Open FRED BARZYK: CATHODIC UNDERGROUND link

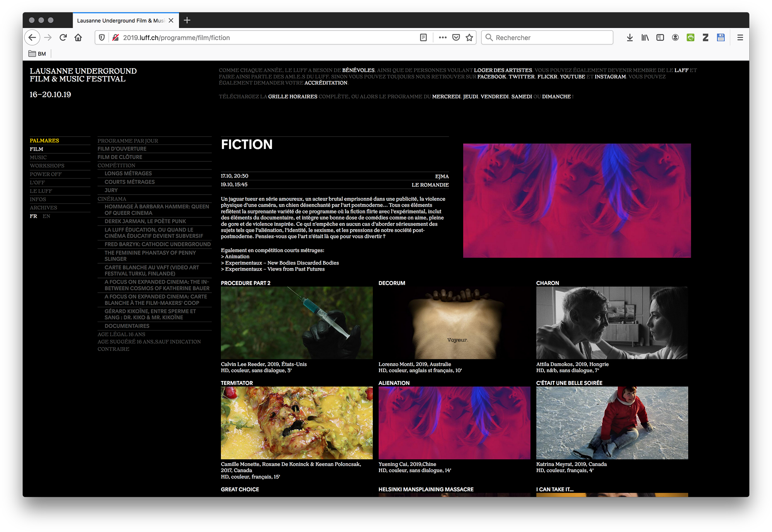(x=157, y=244)
